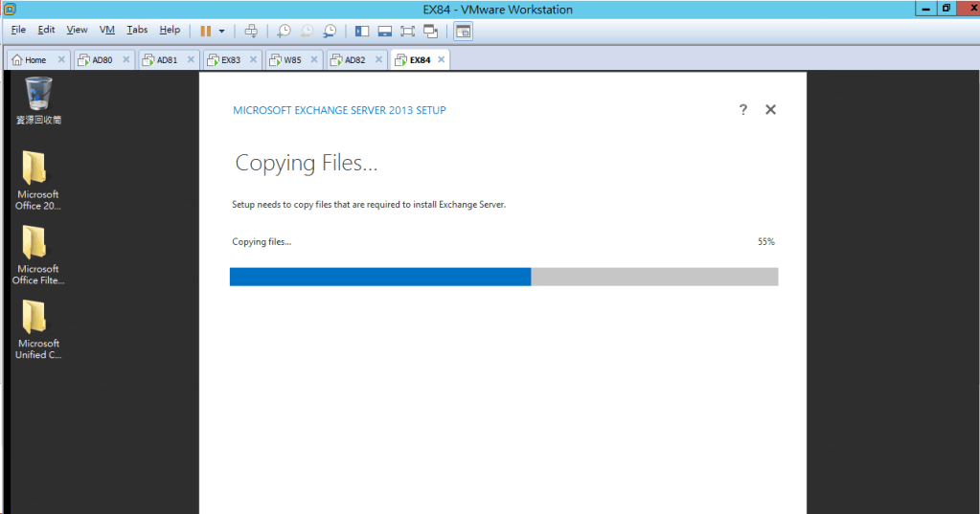This screenshot has width=980, height=514.
Task: Open the View menu
Action: (77, 31)
